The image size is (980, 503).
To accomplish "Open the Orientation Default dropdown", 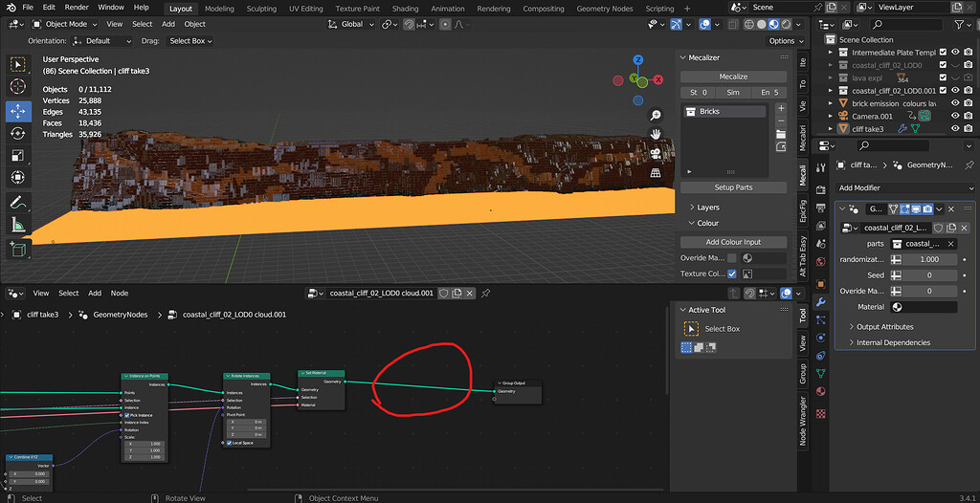I will click(101, 40).
